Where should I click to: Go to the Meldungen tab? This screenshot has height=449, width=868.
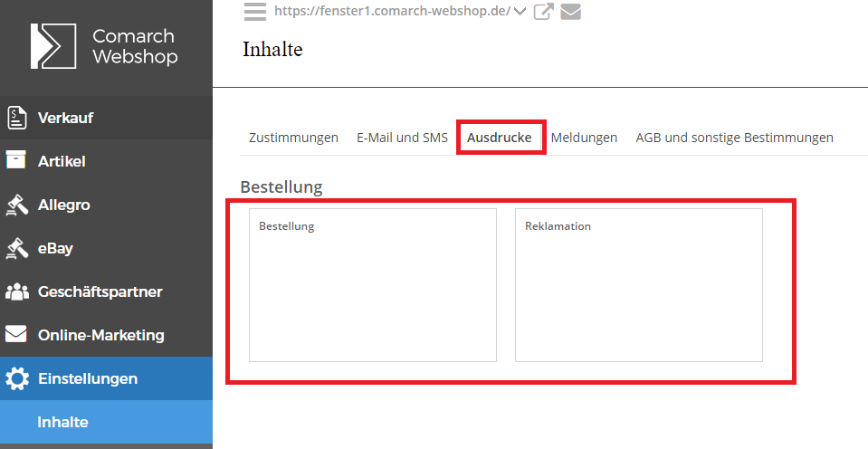pos(584,138)
